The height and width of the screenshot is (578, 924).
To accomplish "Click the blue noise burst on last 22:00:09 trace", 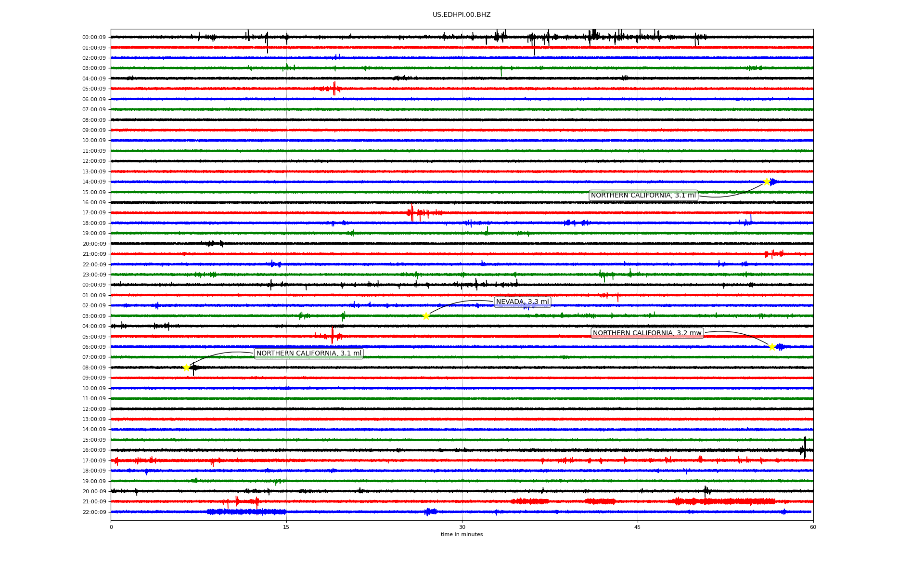I will click(245, 512).
